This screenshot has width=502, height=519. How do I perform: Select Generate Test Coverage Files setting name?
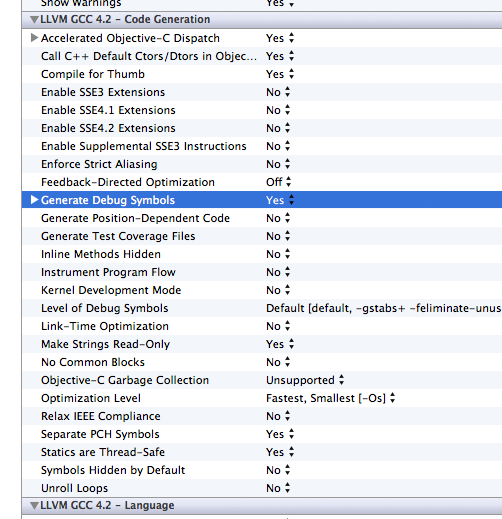tap(118, 236)
